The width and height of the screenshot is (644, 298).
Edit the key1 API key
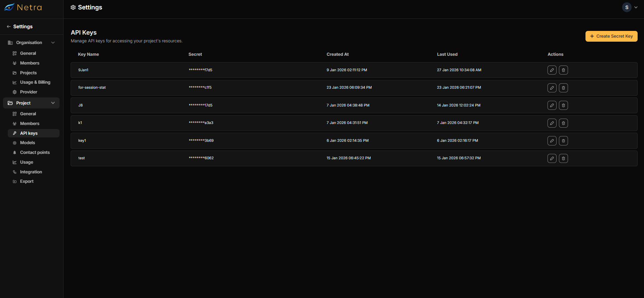point(552,140)
